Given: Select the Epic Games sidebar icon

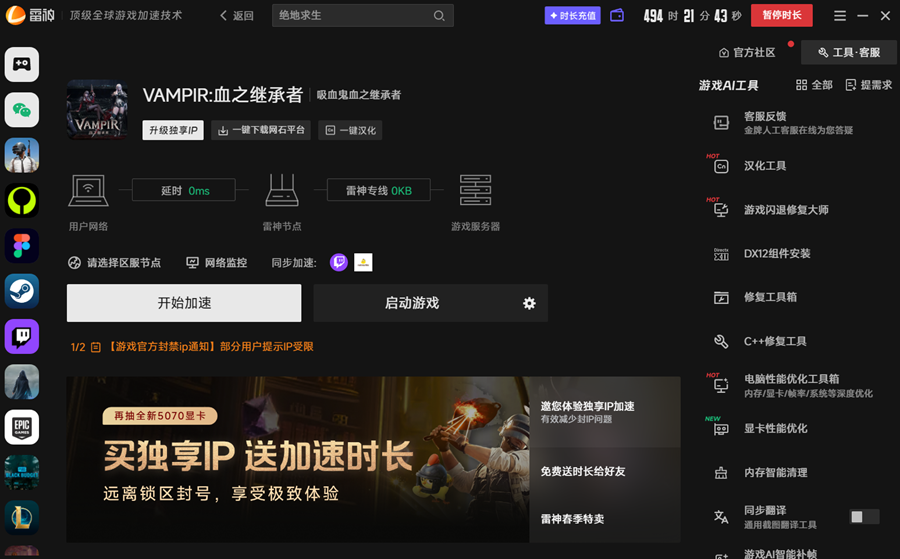Looking at the screenshot, I should (x=22, y=427).
